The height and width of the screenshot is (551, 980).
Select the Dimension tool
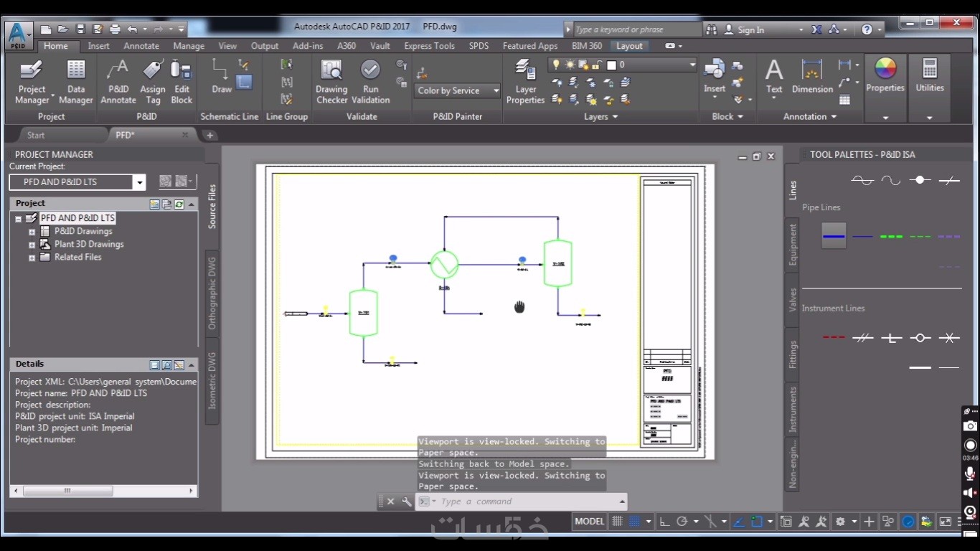812,76
